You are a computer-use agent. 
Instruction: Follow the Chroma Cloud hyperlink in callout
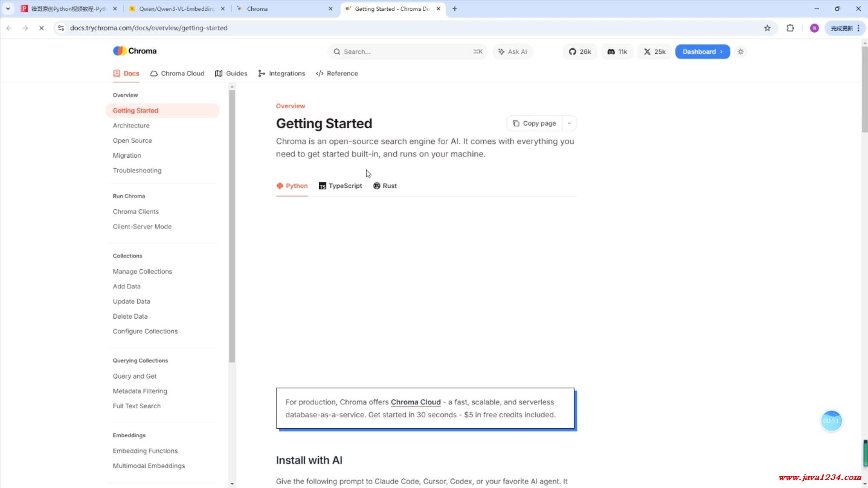click(x=415, y=402)
